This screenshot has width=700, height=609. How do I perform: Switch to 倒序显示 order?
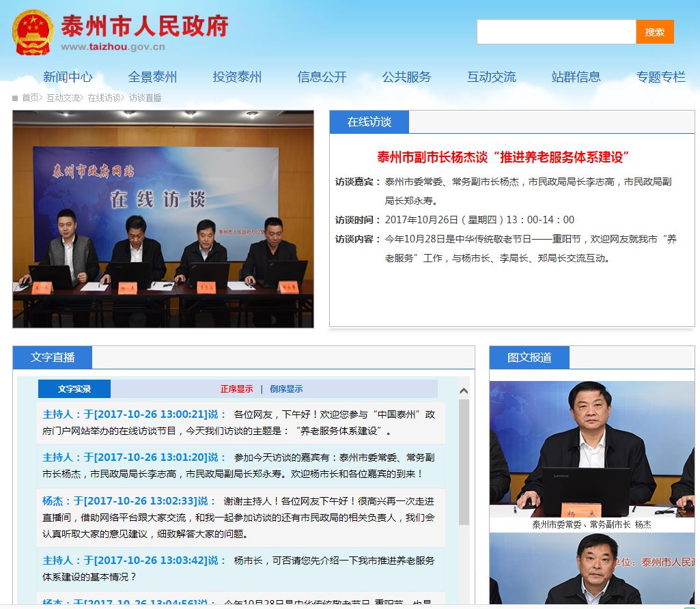[x=286, y=389]
